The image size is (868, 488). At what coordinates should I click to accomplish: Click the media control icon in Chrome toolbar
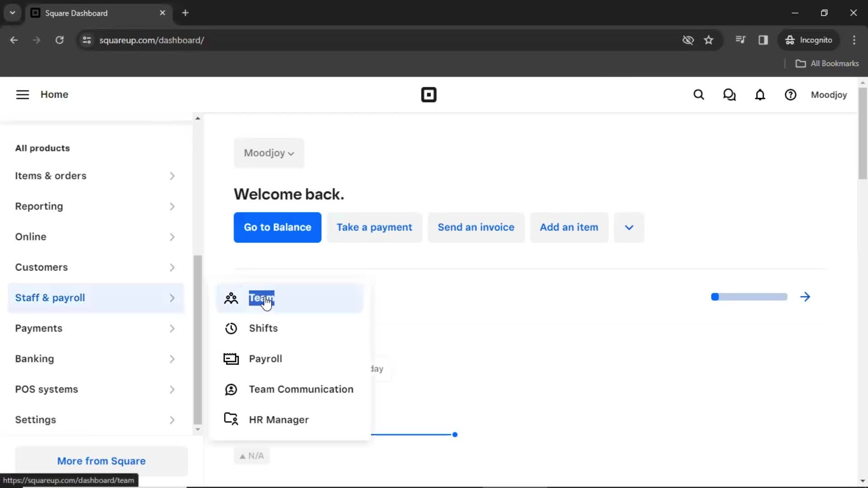coord(740,40)
